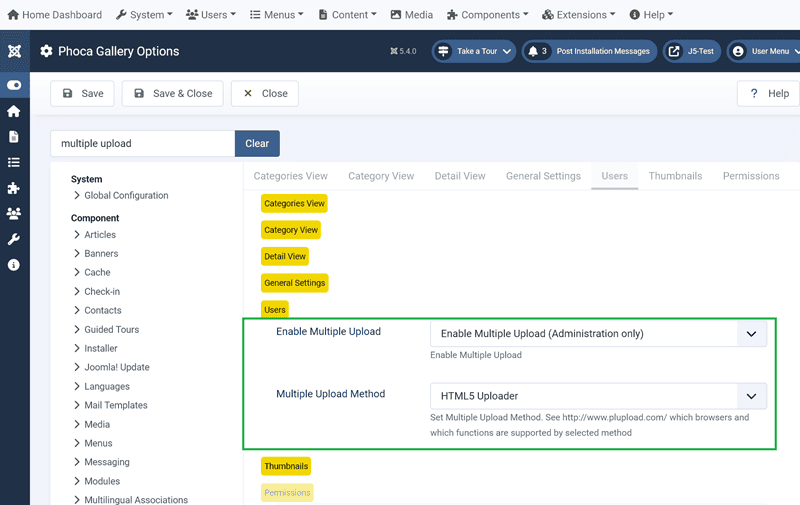
Task: Open the Enable Multiple Upload dropdown
Action: (x=598, y=334)
